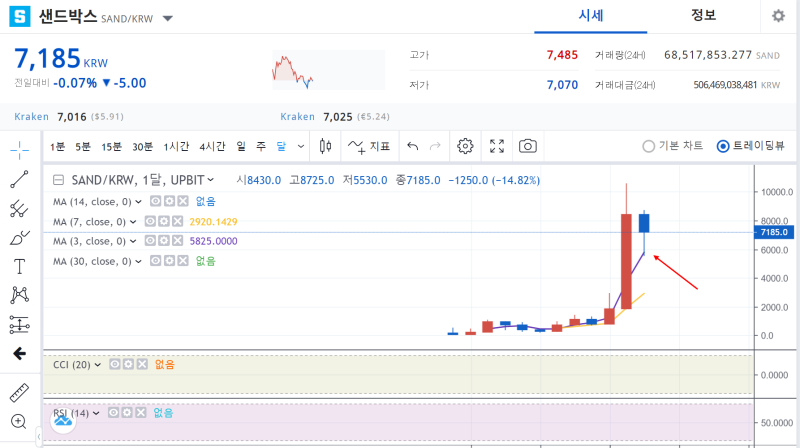The height and width of the screenshot is (448, 800).
Task: Click the 7185.0 price axis label
Action: (774, 232)
